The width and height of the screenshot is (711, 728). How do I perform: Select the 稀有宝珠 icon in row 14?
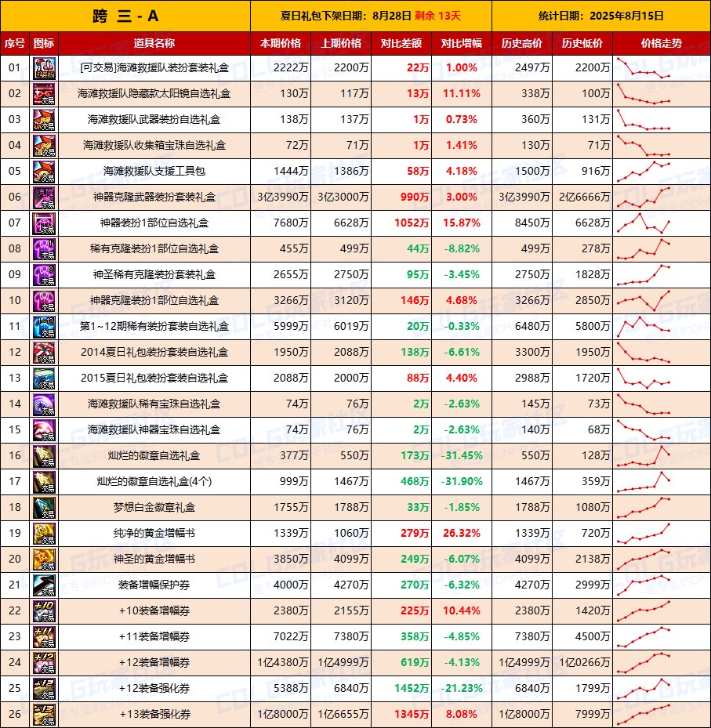(x=44, y=404)
